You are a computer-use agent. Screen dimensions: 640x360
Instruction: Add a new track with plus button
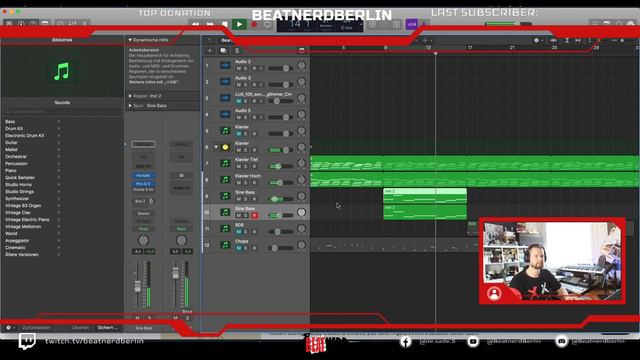tap(210, 51)
